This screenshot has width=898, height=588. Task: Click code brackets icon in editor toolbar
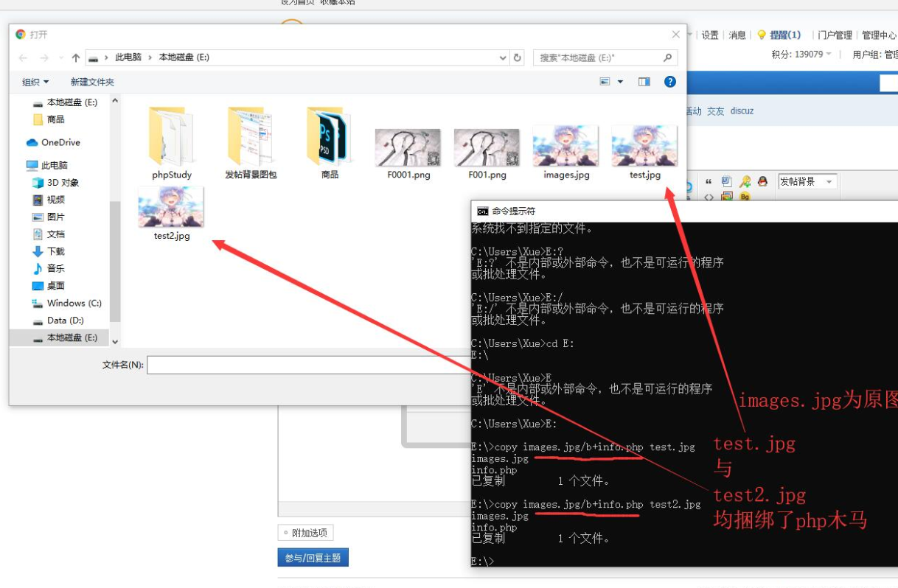point(709,197)
